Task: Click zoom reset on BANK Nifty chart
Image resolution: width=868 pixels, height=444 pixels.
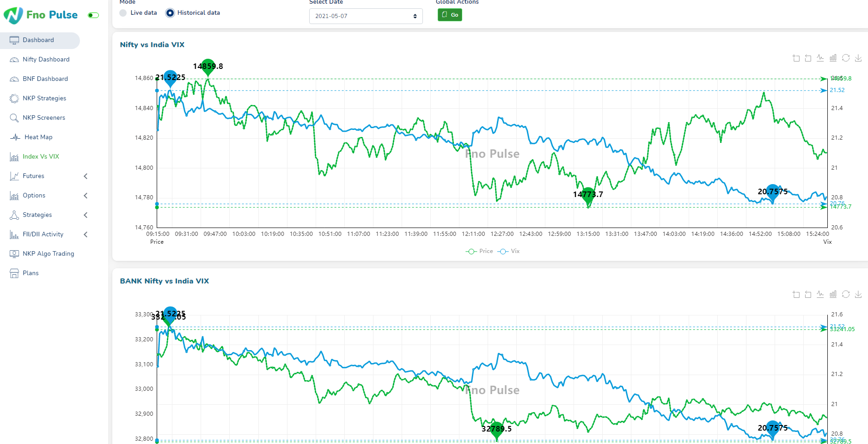Action: [x=808, y=294]
